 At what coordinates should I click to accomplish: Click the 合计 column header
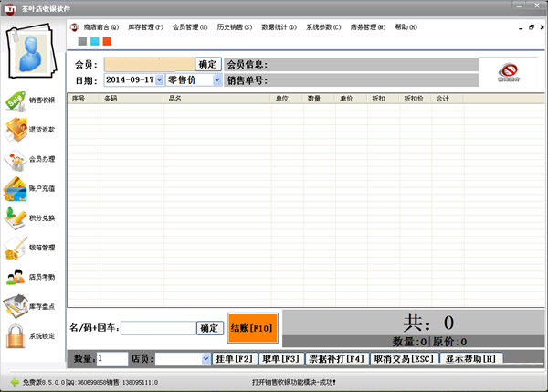pos(448,99)
